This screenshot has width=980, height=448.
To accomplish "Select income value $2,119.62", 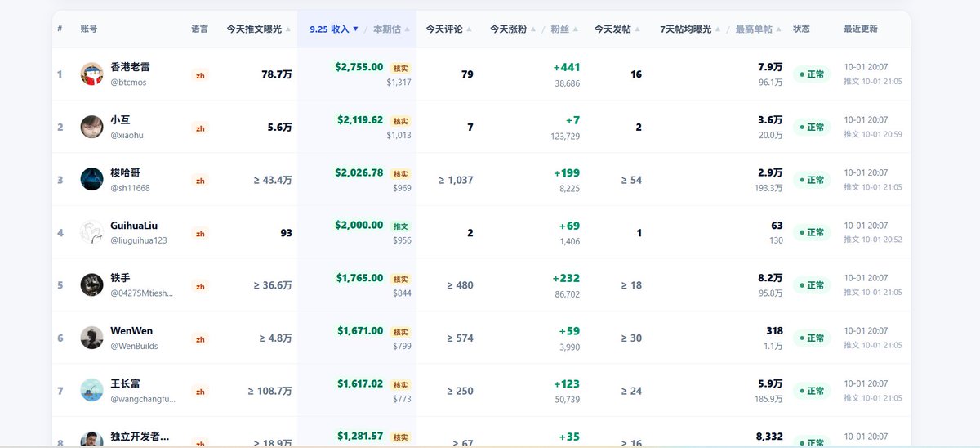I will click(360, 119).
